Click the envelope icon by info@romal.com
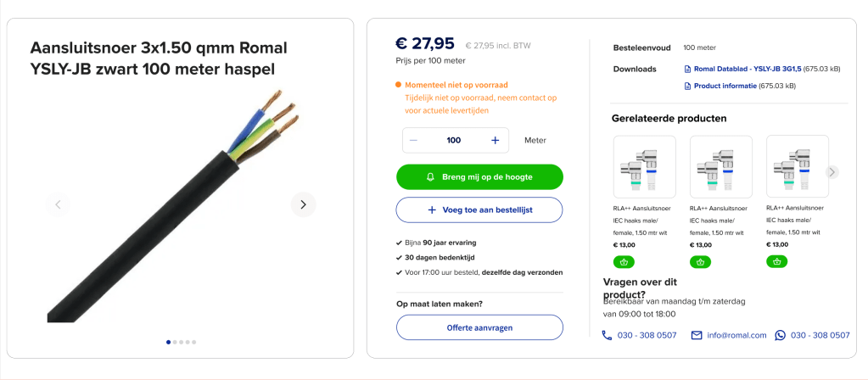Image resolution: width=868 pixels, height=380 pixels. [x=697, y=335]
